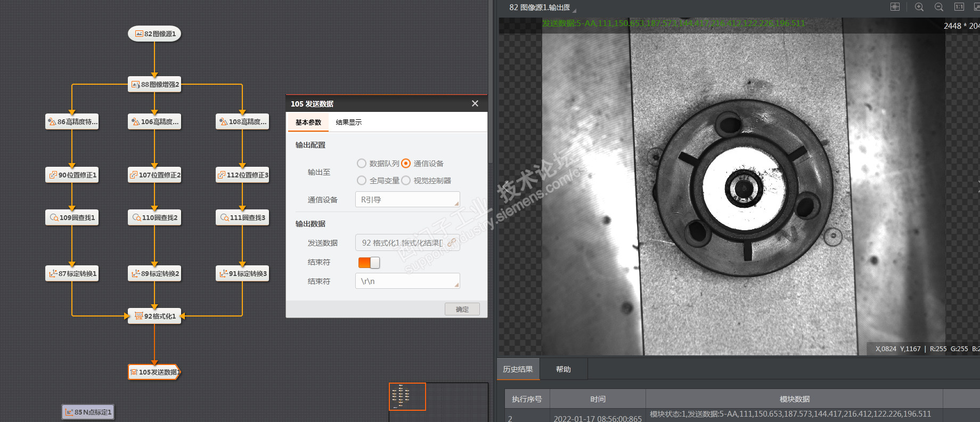The width and height of the screenshot is (980, 422).
Task: Reset image view to 1:1 scale
Action: (x=959, y=7)
